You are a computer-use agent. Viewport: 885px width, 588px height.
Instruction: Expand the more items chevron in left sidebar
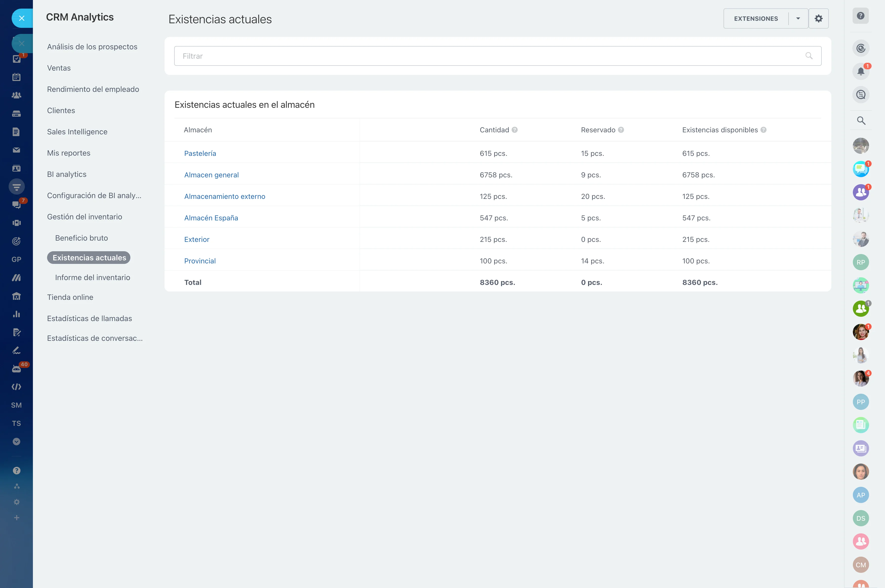(16, 441)
